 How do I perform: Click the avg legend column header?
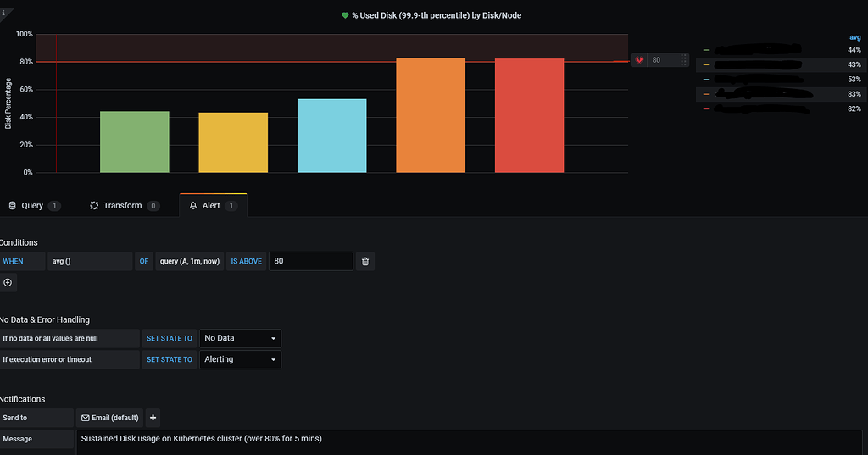click(854, 37)
